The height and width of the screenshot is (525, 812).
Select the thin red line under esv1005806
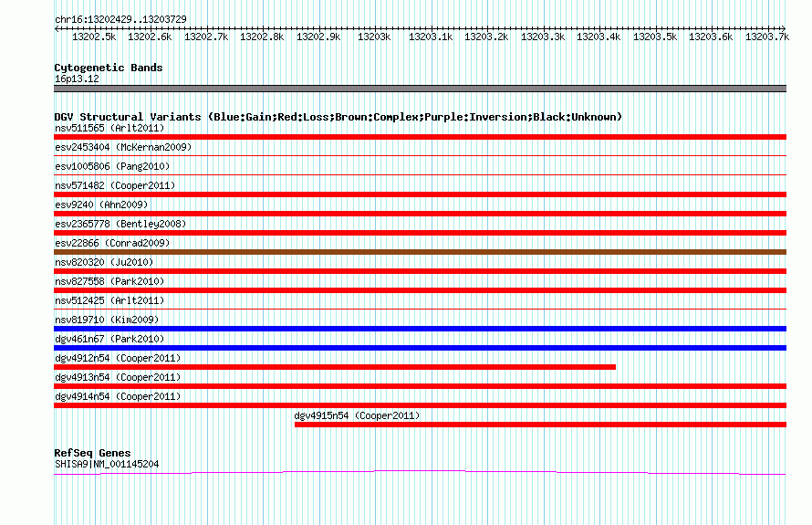coord(420,174)
